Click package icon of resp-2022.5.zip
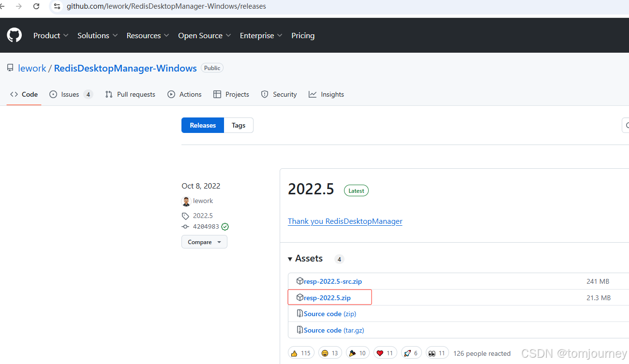Viewport: 629px width, 364px height. pos(300,297)
